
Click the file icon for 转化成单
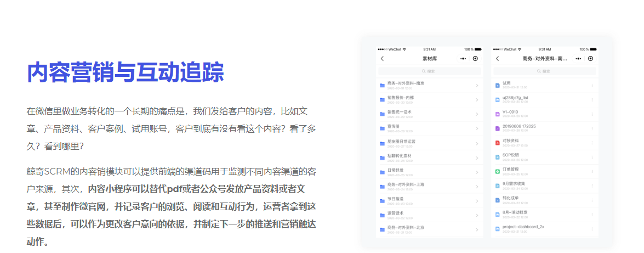point(497,200)
